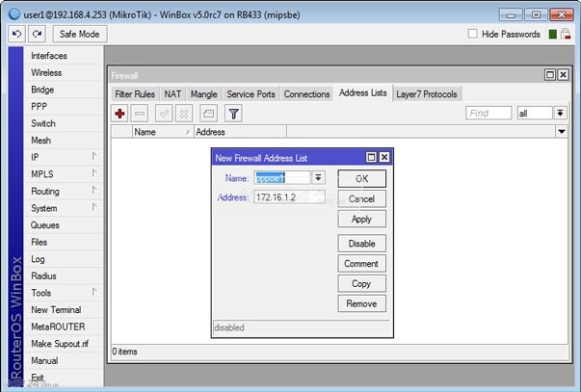This screenshot has height=392, width=581.
Task: Click the Redo arrow icon
Action: click(38, 34)
